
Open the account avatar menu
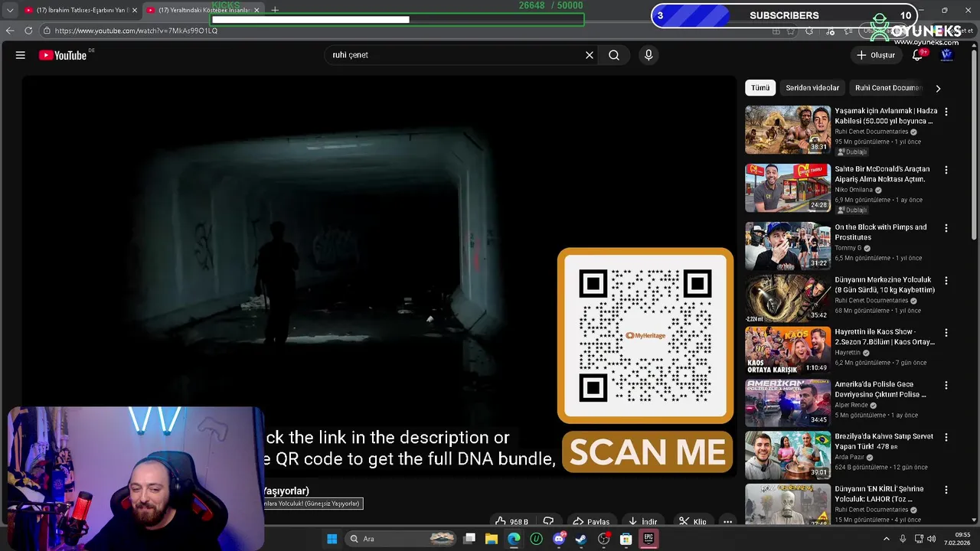(x=947, y=55)
